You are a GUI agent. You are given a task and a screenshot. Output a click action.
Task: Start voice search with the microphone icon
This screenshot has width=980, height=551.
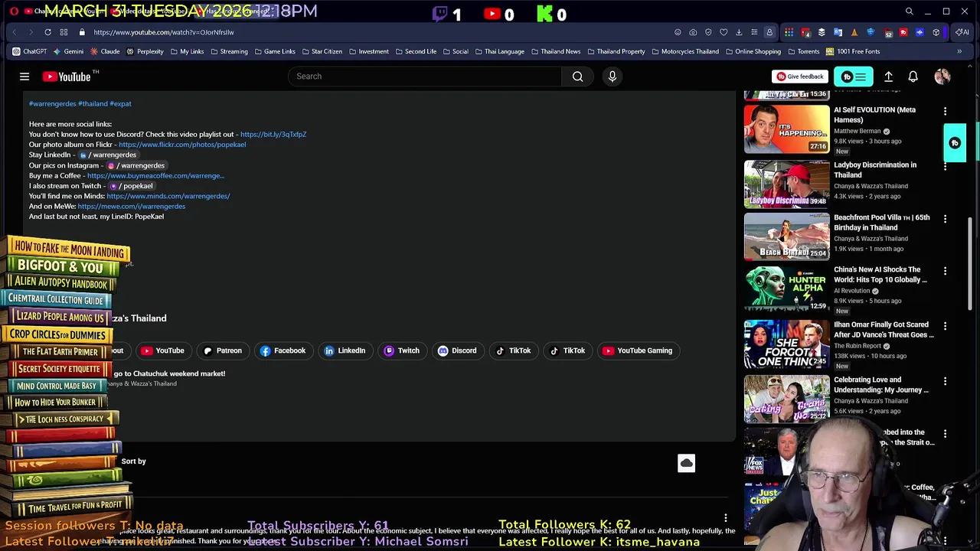(612, 77)
